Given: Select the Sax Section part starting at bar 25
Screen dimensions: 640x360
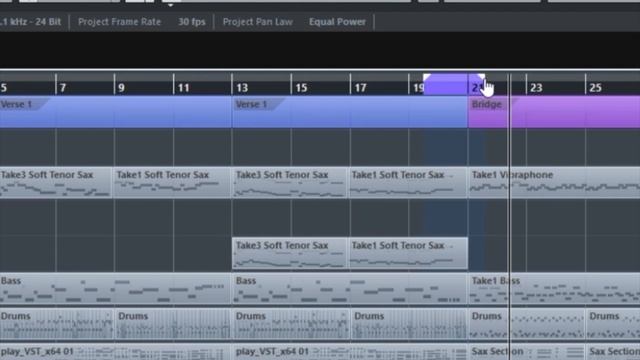Looking at the screenshot, I should tap(613, 352).
